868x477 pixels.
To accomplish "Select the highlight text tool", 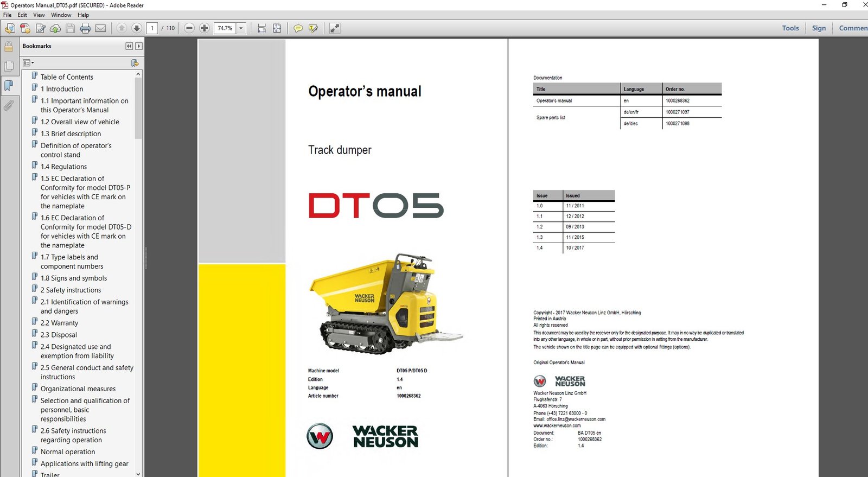I will click(313, 28).
